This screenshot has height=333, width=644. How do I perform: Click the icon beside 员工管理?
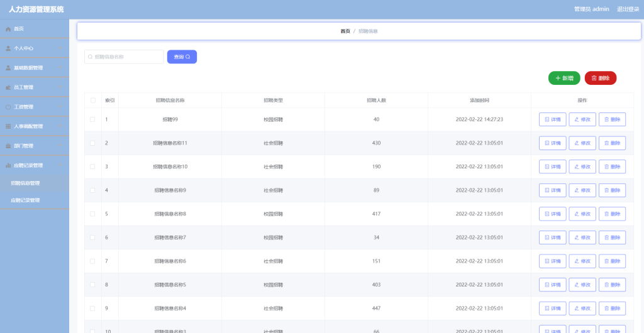pyautogui.click(x=8, y=87)
